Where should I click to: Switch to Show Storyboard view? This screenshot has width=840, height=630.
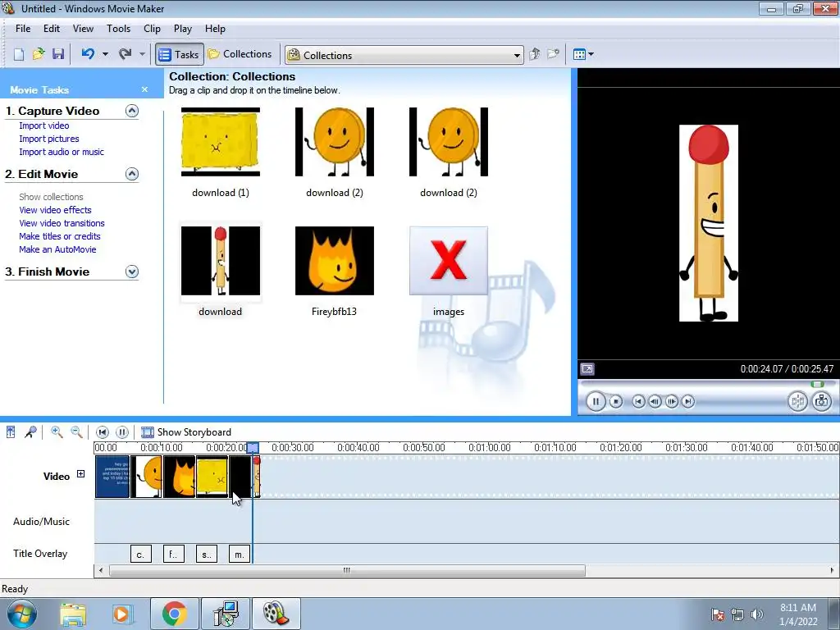pos(186,431)
